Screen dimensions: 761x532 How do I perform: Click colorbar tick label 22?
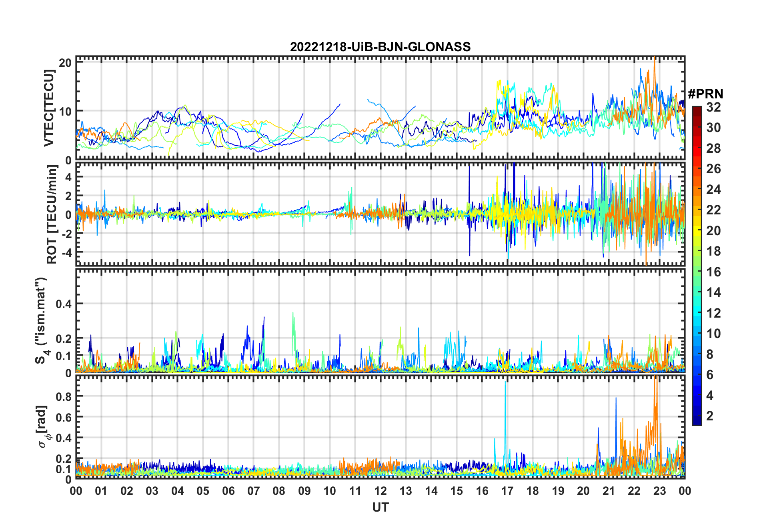click(713, 210)
